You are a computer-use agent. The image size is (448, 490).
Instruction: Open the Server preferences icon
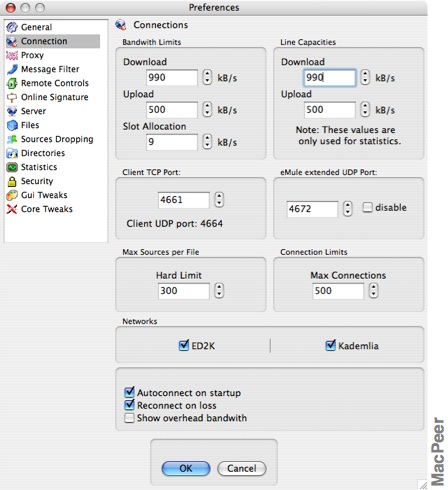tap(12, 111)
